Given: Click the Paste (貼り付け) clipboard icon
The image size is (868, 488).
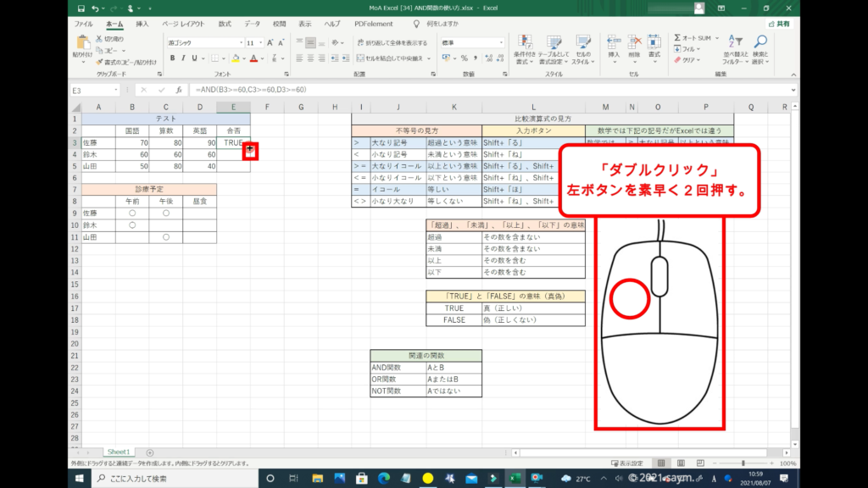Looking at the screenshot, I should tap(83, 42).
